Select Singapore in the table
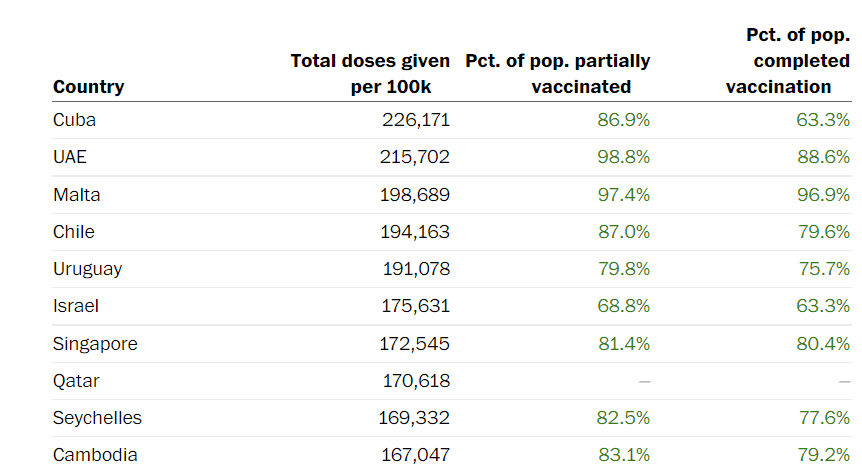The height and width of the screenshot is (472, 862). (x=95, y=344)
